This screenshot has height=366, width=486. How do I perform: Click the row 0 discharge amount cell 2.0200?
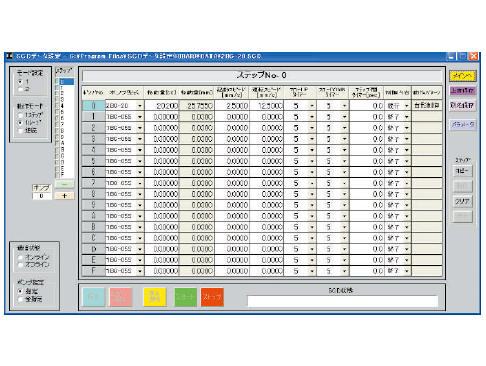point(162,106)
